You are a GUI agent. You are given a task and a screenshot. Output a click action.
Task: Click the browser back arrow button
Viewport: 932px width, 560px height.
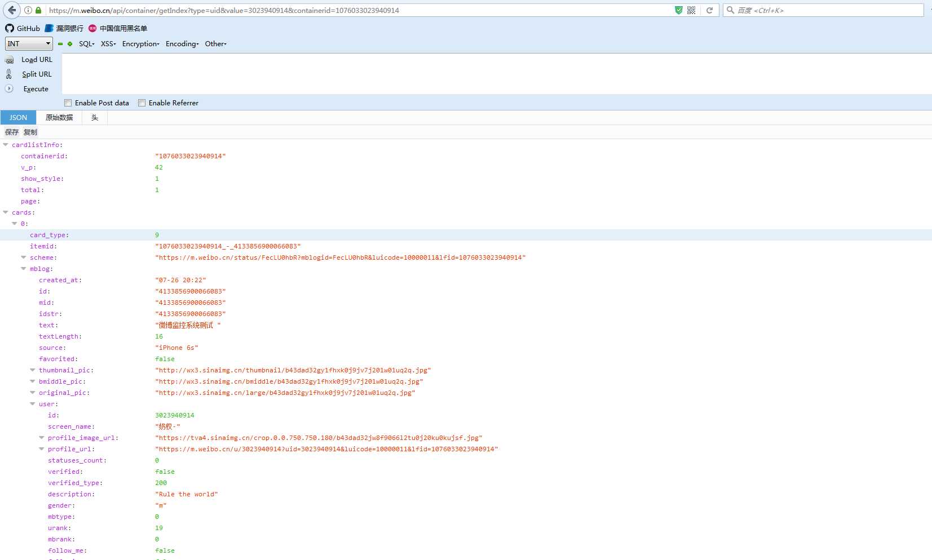point(11,10)
